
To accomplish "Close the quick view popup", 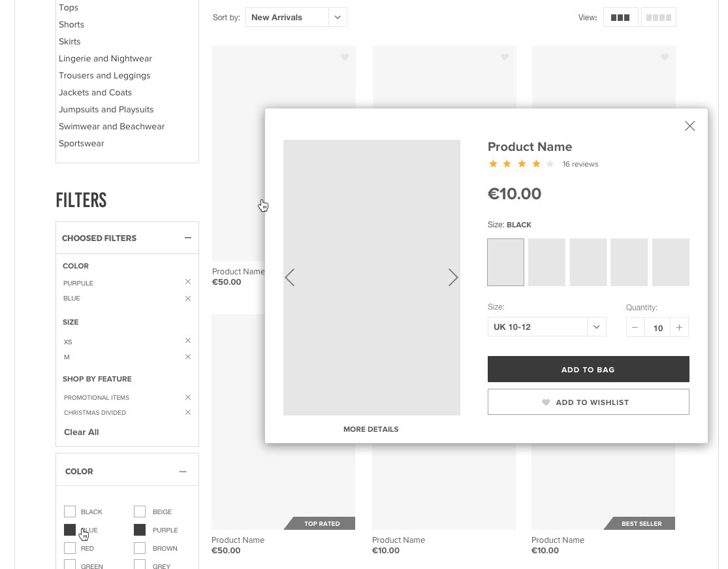I will [x=690, y=126].
